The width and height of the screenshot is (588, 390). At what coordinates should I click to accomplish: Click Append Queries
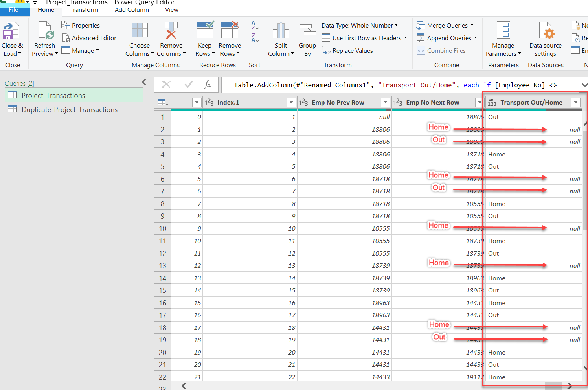447,38
